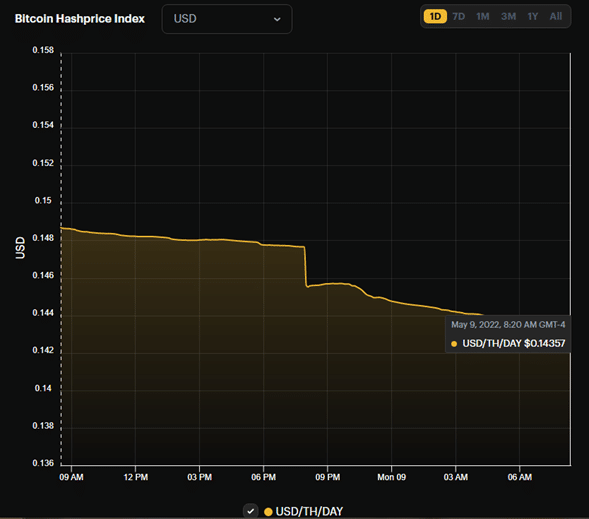
Task: Click the Bitcoin Hashprice Index title
Action: tap(80, 19)
